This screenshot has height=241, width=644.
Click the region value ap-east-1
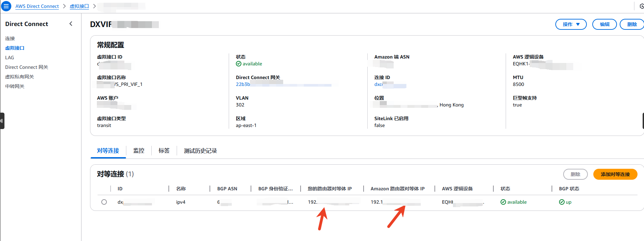(246, 125)
